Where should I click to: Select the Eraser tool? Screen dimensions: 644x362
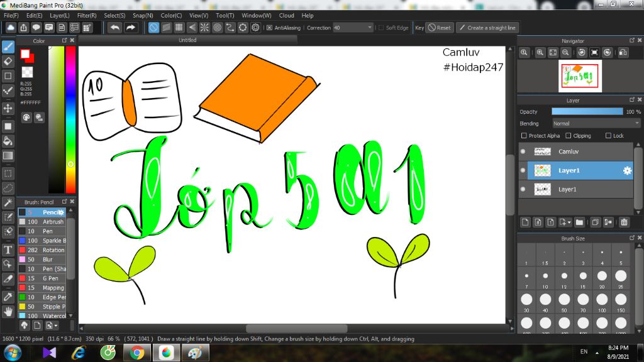(x=8, y=62)
